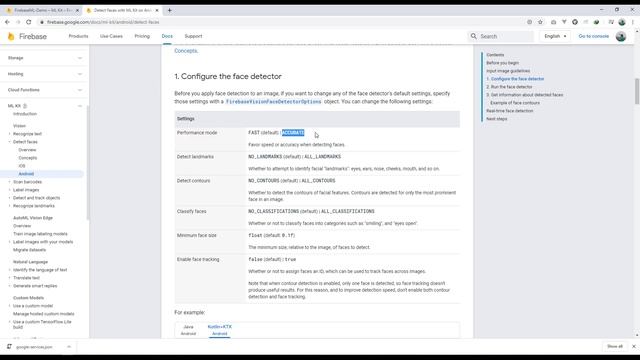Screen dimensions: 640x360
Task: Show all downloads
Action: (615, 347)
